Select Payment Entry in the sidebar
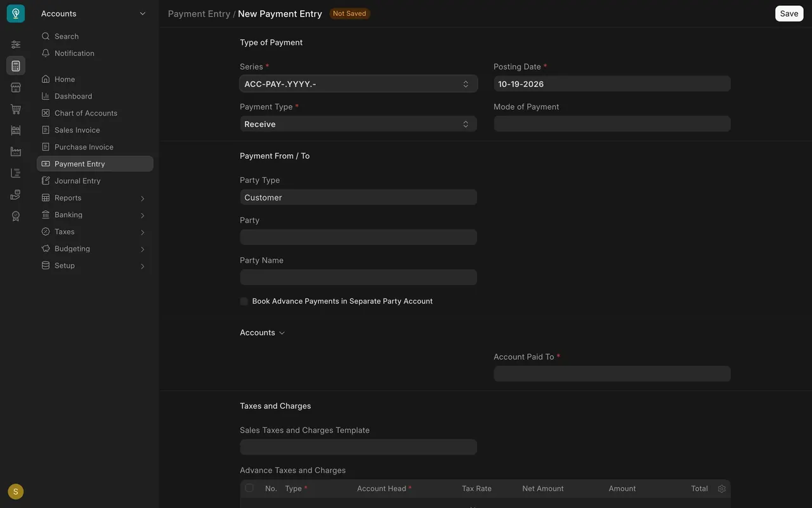Viewport: 812px width, 508px height. click(x=95, y=164)
